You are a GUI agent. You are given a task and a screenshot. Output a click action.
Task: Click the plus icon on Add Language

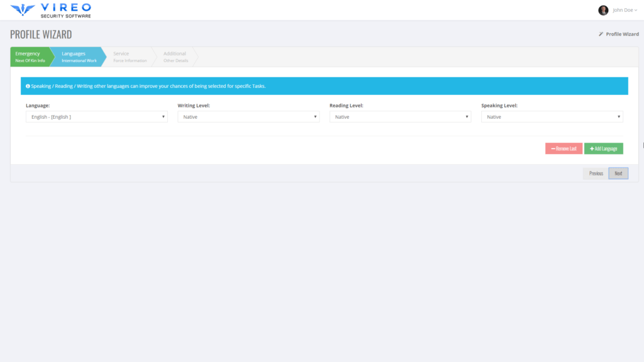pyautogui.click(x=592, y=148)
